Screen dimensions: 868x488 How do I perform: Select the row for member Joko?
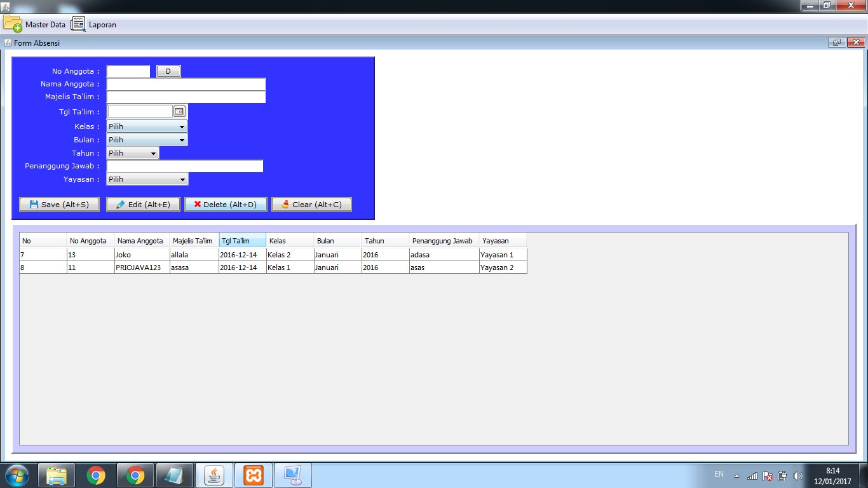click(x=140, y=254)
